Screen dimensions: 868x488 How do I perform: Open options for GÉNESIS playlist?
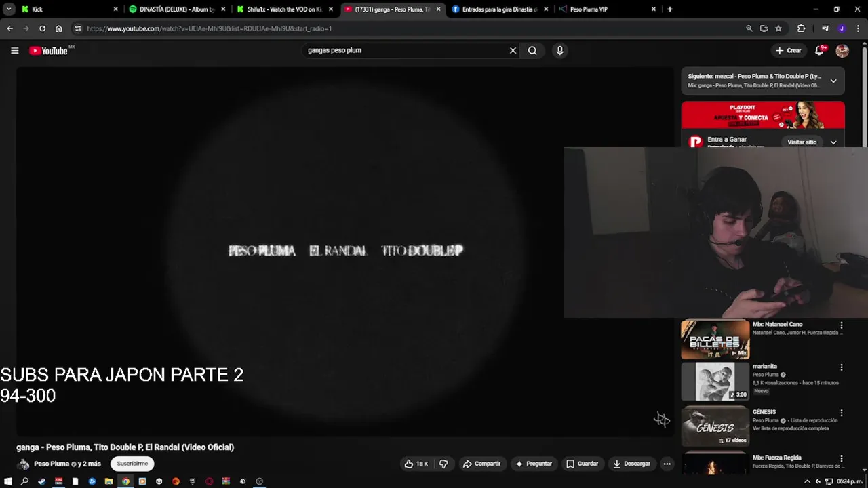tap(842, 413)
